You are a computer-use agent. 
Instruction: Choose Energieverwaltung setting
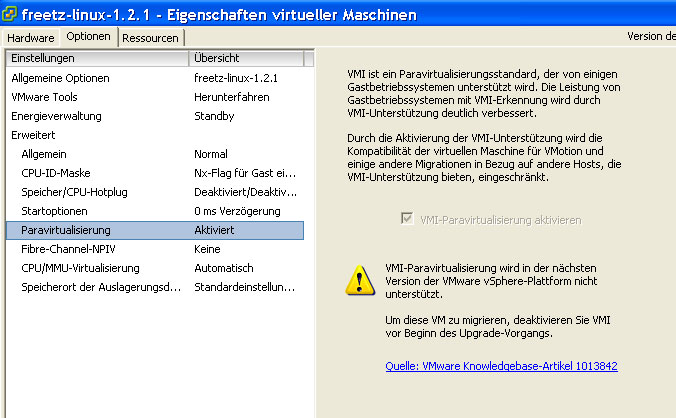56,116
